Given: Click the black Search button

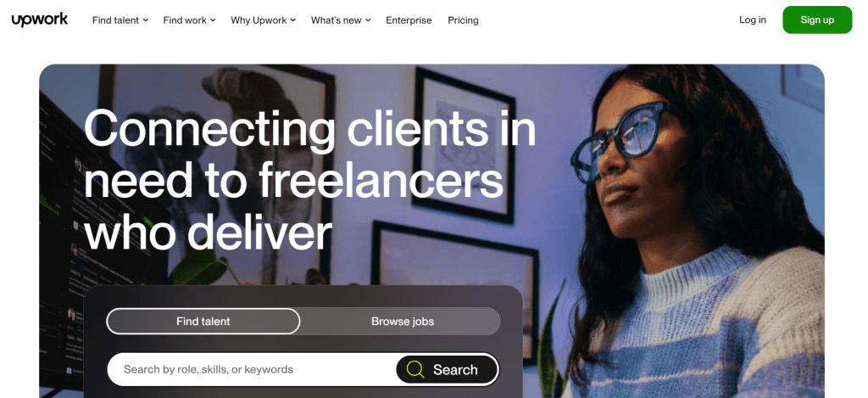Looking at the screenshot, I should click(447, 370).
